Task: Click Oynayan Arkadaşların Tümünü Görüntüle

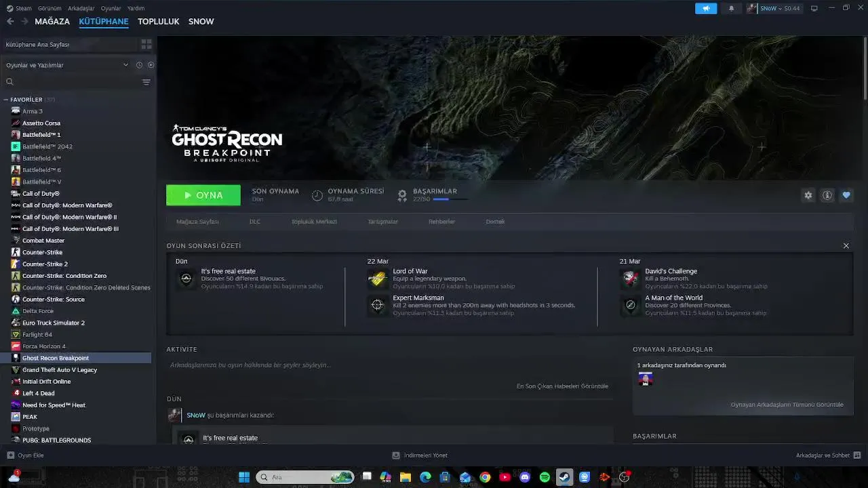Action: 787,405
